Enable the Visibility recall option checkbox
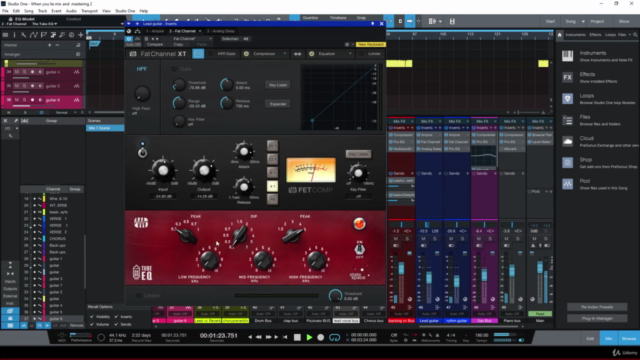Viewport: 640px width, 360px height. coord(92,317)
